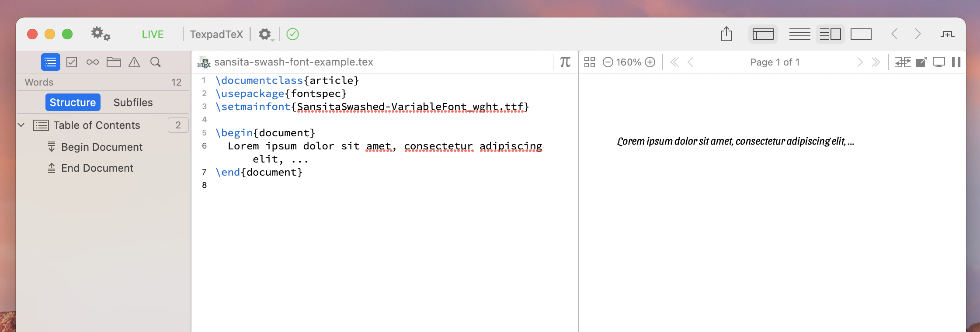The height and width of the screenshot is (332, 980).
Task: Click the \usepackage{fontspec} line
Action: tap(281, 93)
